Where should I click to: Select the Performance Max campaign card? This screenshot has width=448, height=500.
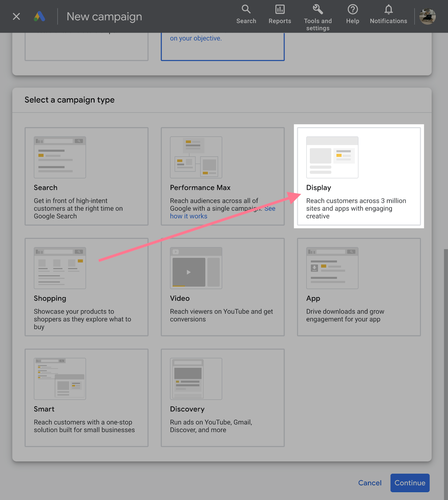click(x=223, y=176)
